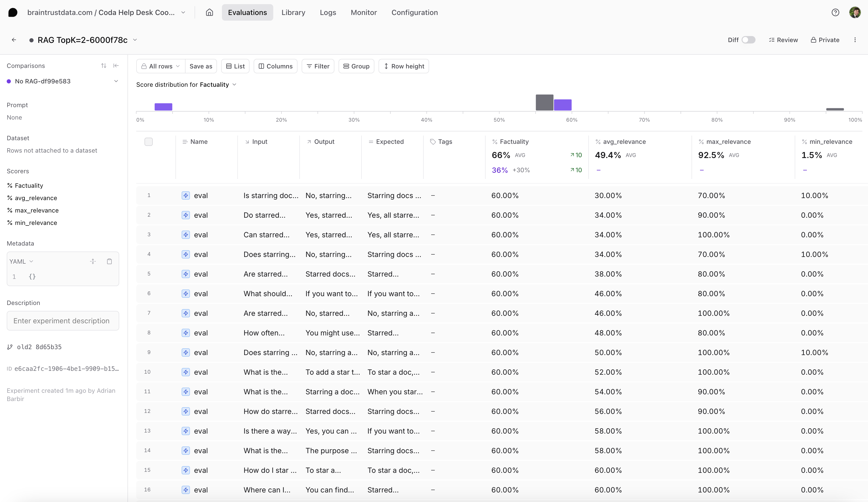Screen dimensions: 868x502
Task: Open the All rows view dropdown
Action: (x=161, y=66)
